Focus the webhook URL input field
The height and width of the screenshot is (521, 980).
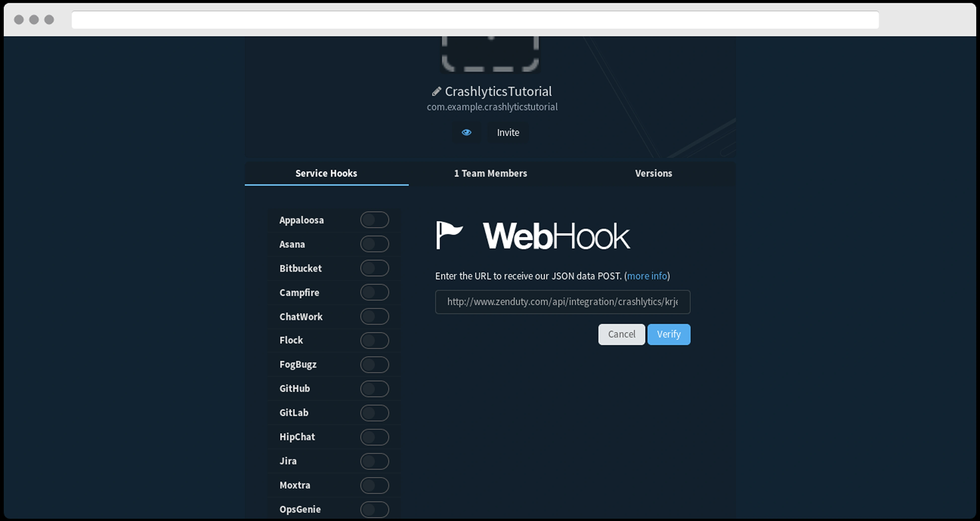tap(562, 302)
